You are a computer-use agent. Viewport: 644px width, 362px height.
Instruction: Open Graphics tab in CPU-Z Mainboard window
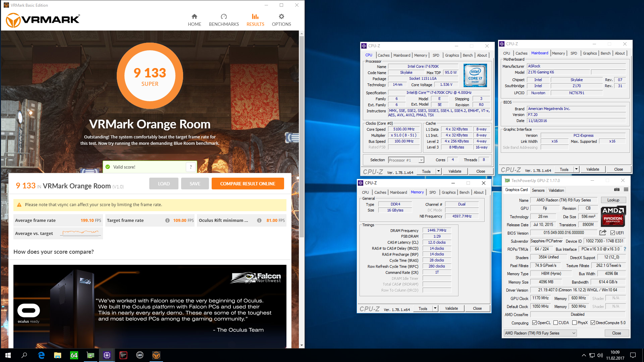coord(590,53)
